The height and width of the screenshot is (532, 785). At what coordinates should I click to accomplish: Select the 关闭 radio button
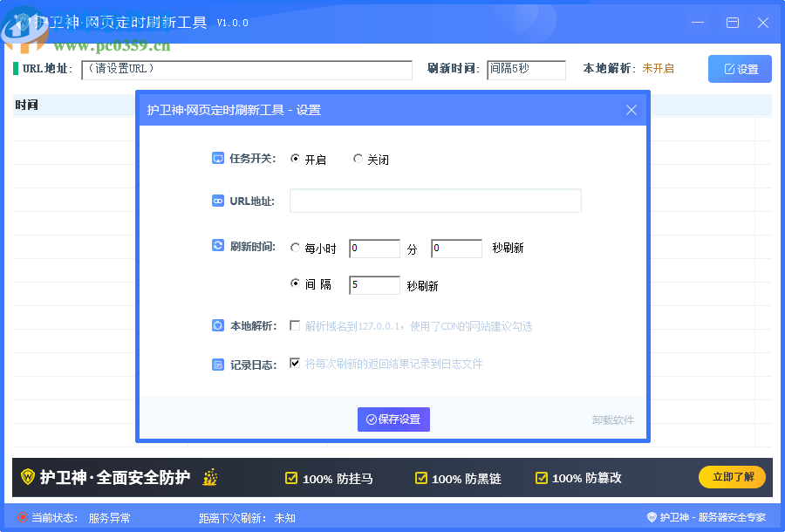click(x=358, y=159)
